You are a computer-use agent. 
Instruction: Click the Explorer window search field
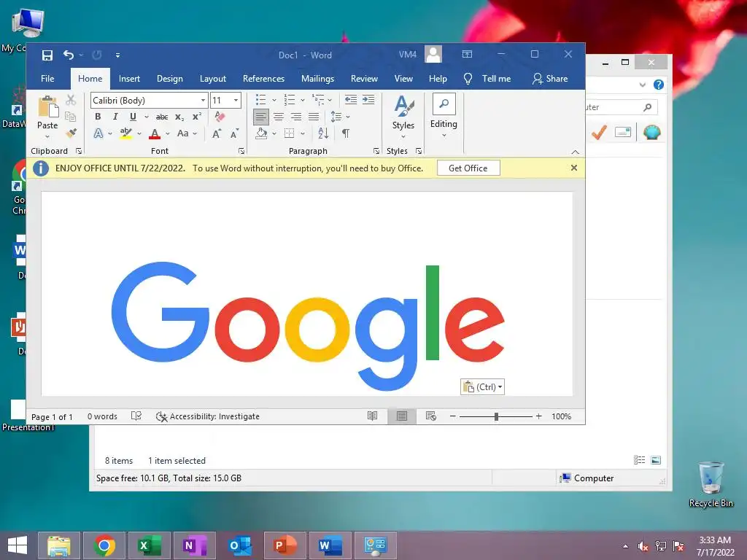click(x=622, y=107)
